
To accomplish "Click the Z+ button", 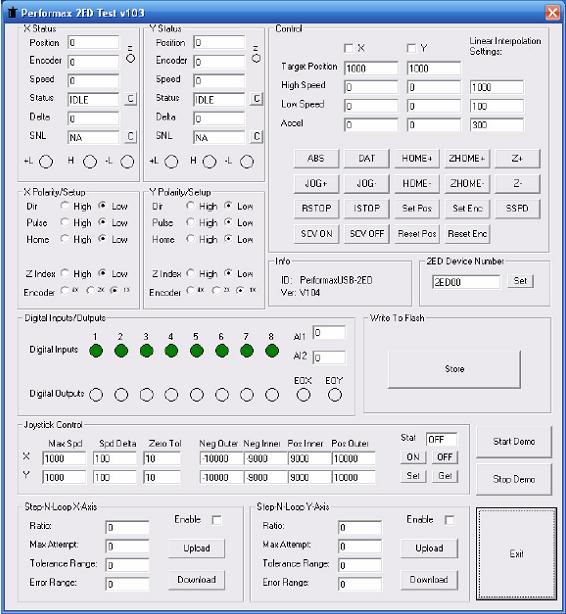I will click(x=517, y=159).
